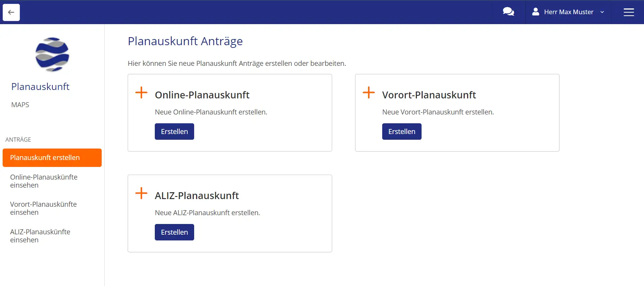Click the ANTRÄGE section header

point(18,139)
